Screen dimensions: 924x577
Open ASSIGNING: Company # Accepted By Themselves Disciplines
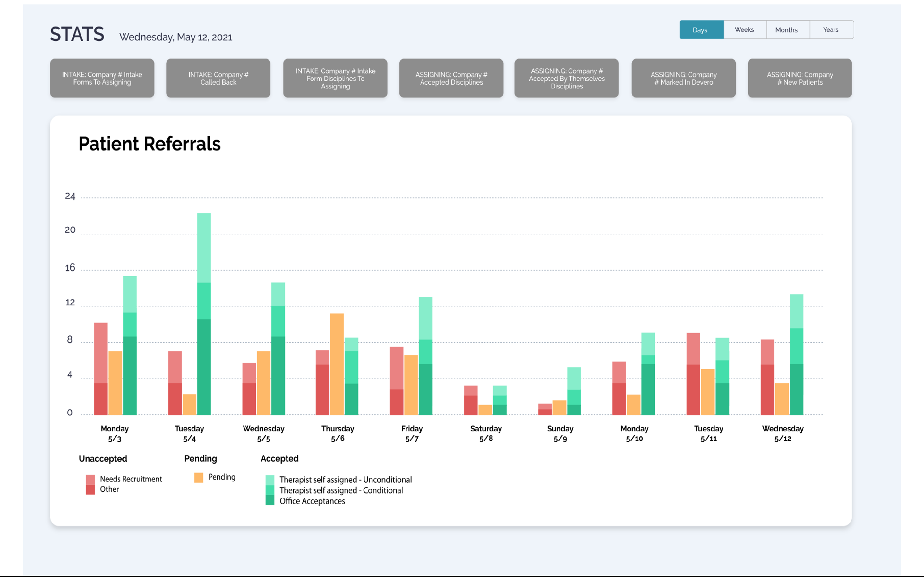point(566,78)
